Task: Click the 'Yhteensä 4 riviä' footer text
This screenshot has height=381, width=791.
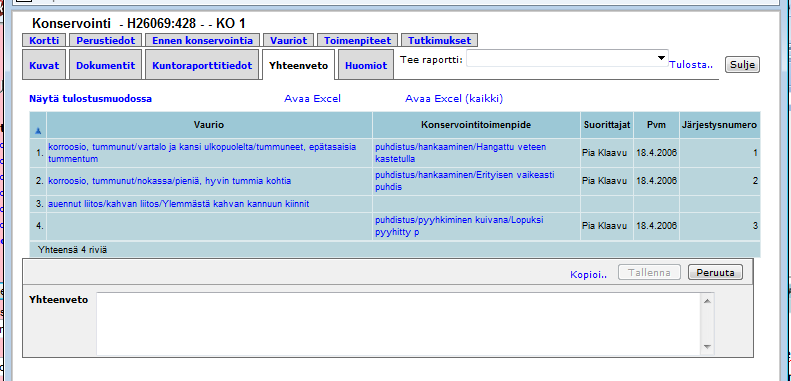Action: 72,249
